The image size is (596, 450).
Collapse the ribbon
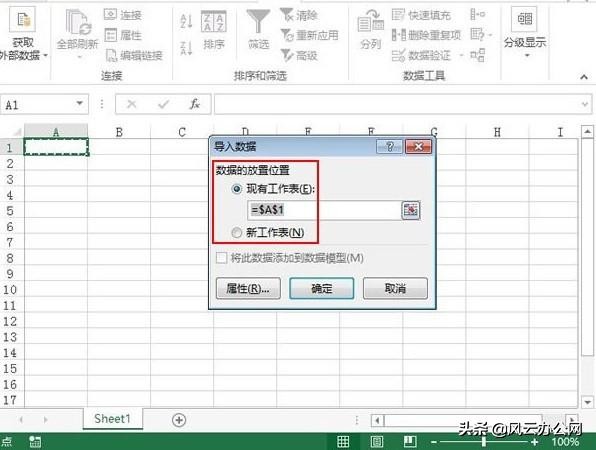[584, 77]
